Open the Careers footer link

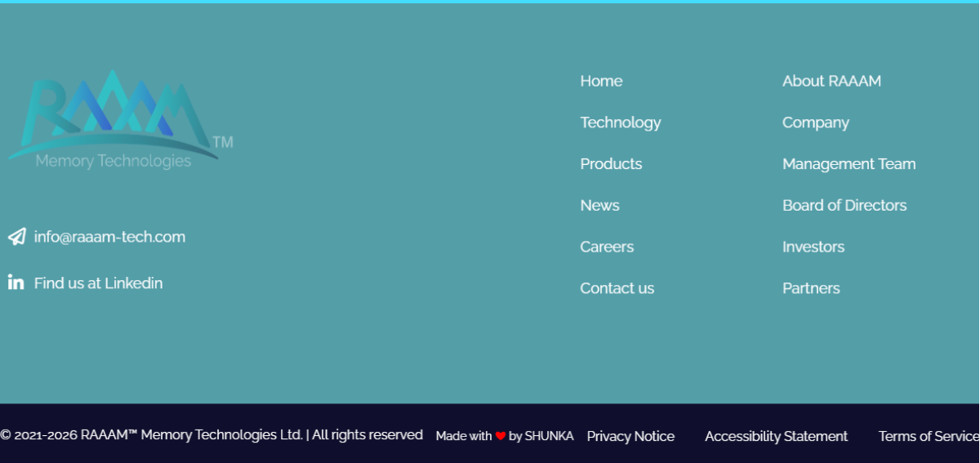607,247
